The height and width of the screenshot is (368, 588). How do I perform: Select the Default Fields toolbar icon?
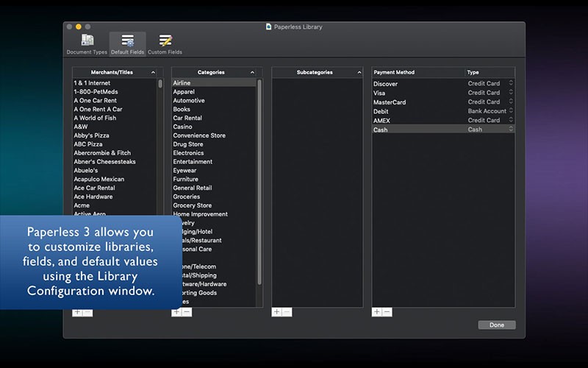click(x=127, y=44)
